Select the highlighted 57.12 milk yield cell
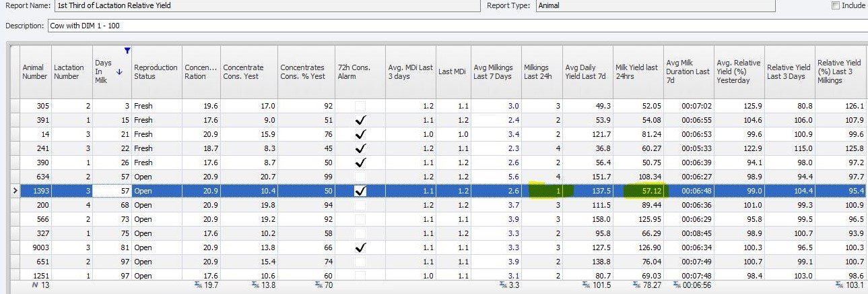 [x=638, y=191]
